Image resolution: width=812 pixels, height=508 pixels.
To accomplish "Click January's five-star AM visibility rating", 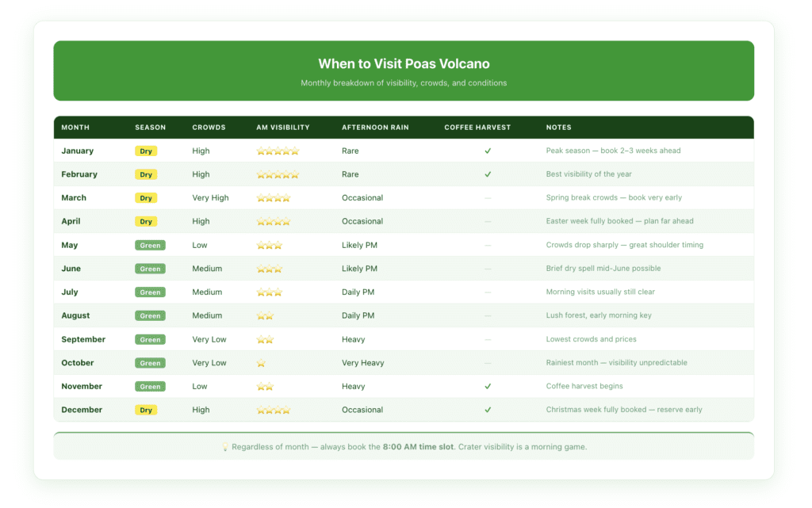I will pos(277,151).
